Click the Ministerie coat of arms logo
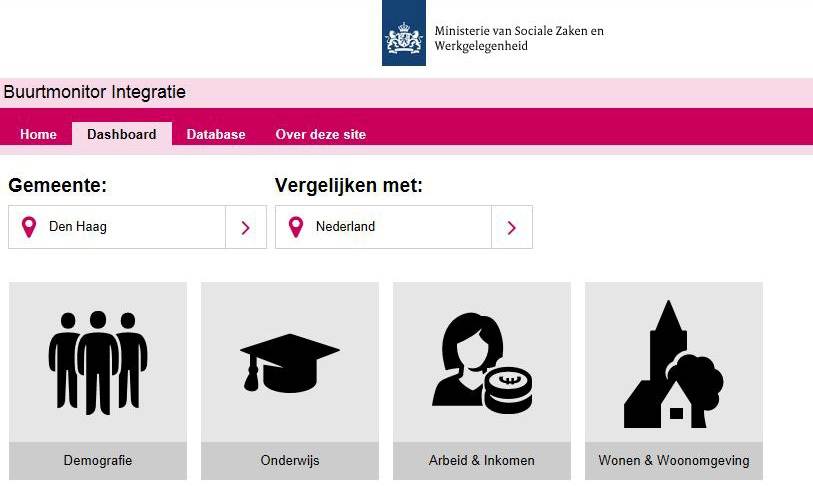 (404, 33)
